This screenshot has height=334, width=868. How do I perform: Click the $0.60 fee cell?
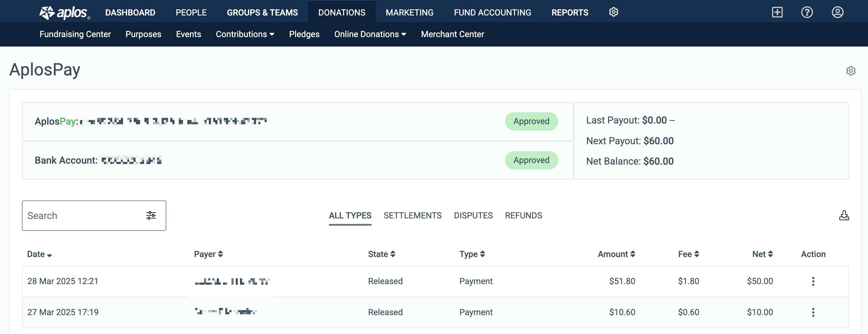coord(688,312)
